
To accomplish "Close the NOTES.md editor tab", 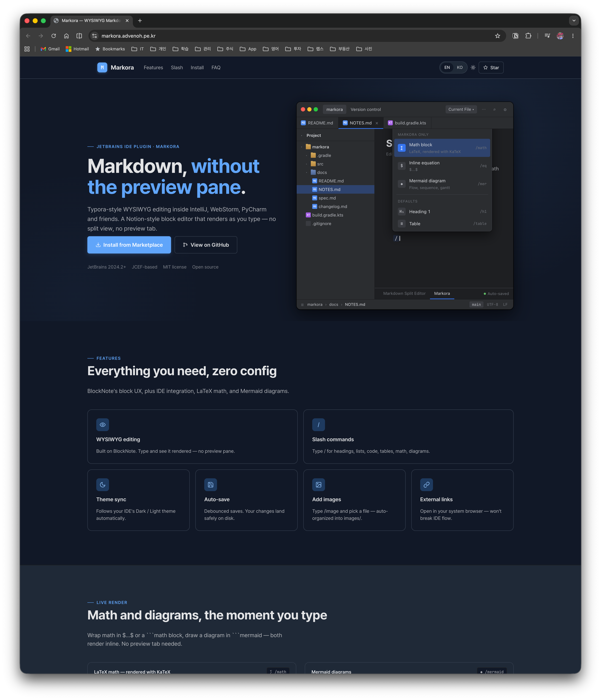I will [x=377, y=123].
